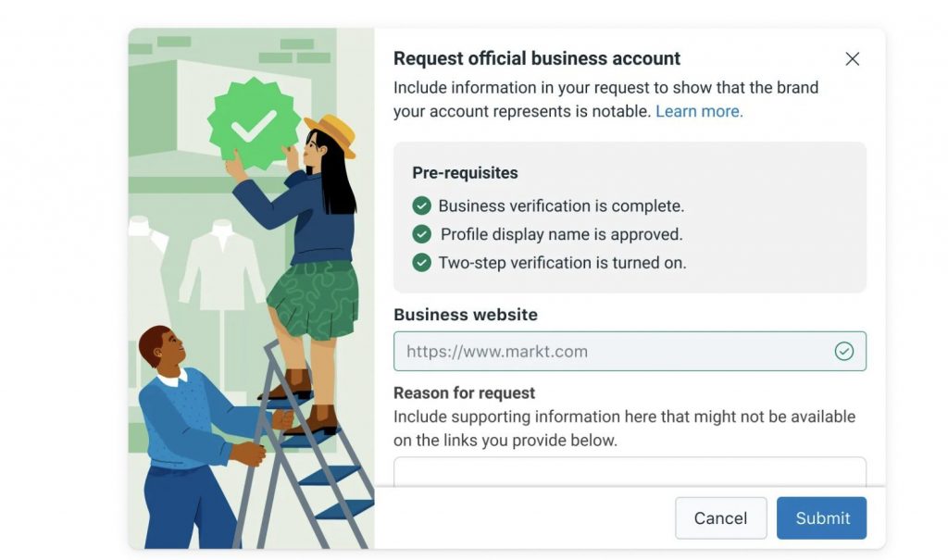Click the Business website label
Screen dimensions: 948x560
[466, 315]
